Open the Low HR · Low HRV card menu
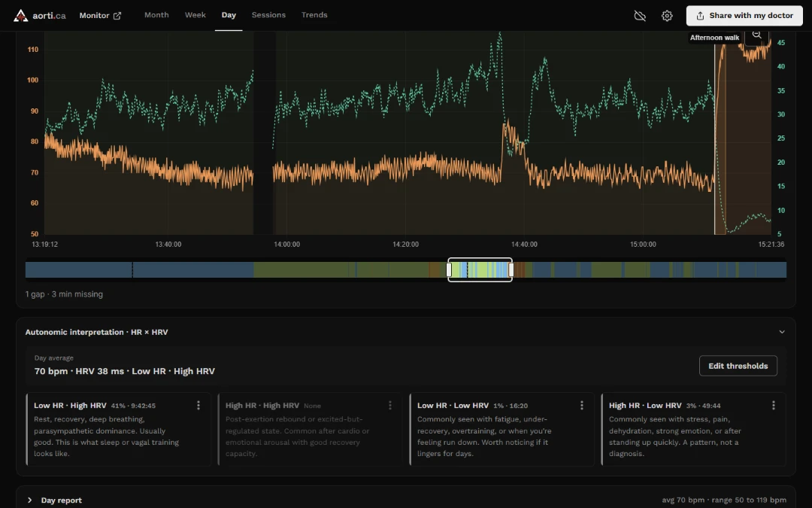Screen dimensions: 812x508 pos(581,406)
